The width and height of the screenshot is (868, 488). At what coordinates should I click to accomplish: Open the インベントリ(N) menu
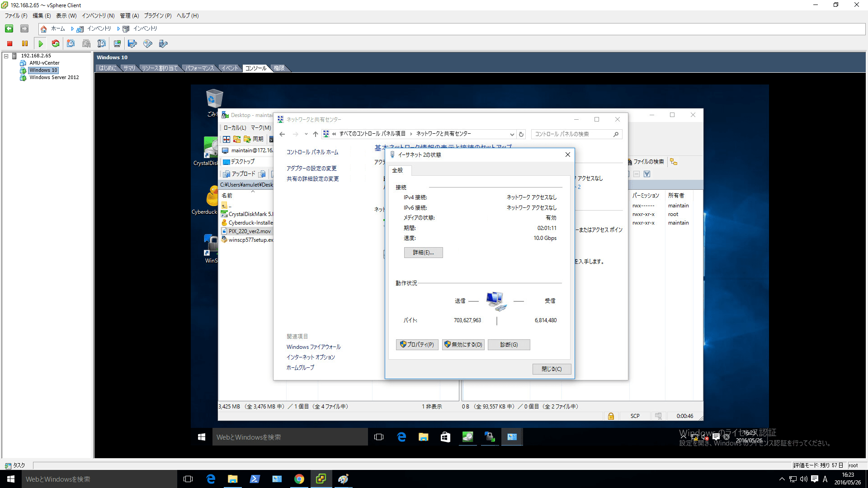click(98, 16)
